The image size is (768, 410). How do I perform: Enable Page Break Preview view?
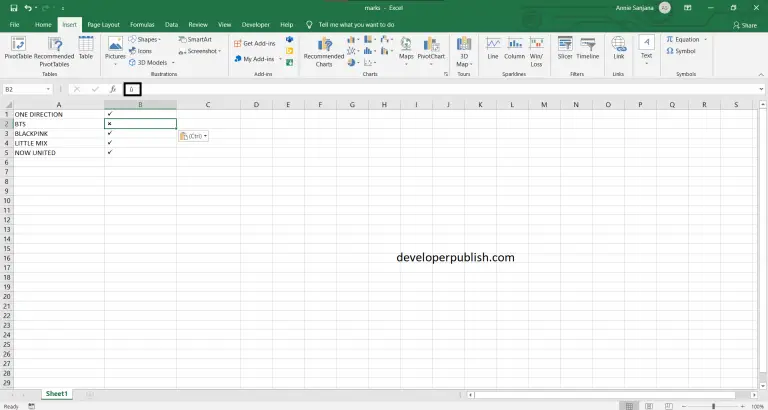pyautogui.click(x=671, y=405)
